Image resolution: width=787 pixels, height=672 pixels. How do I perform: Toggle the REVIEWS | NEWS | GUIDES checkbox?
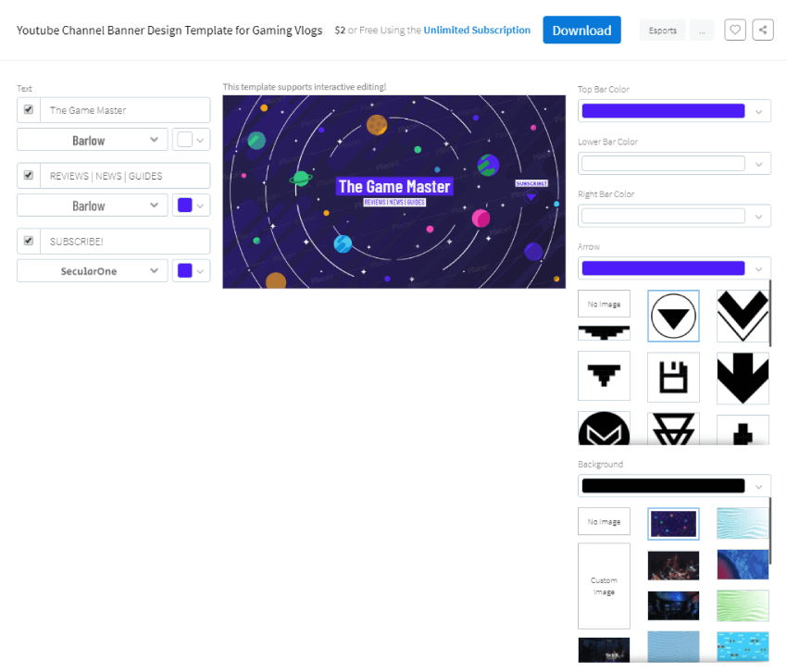28,175
